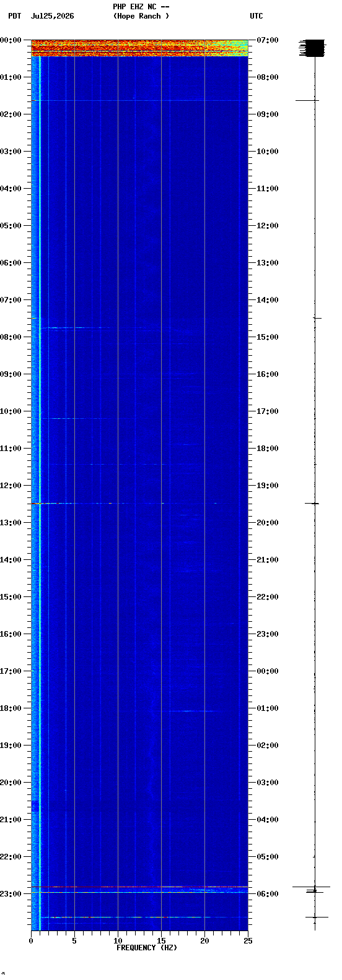Screen dimensions: 342x980
Task: Click the frequency axis tick '20'
Action: [x=204, y=941]
